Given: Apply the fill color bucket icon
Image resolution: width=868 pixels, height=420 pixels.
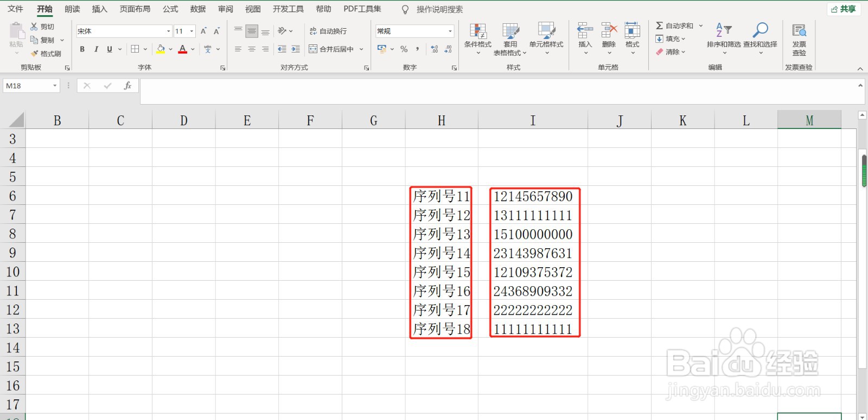Looking at the screenshot, I should [161, 49].
